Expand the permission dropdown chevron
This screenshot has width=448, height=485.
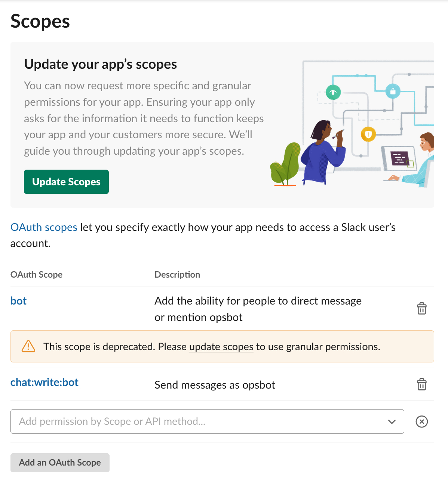click(x=392, y=421)
